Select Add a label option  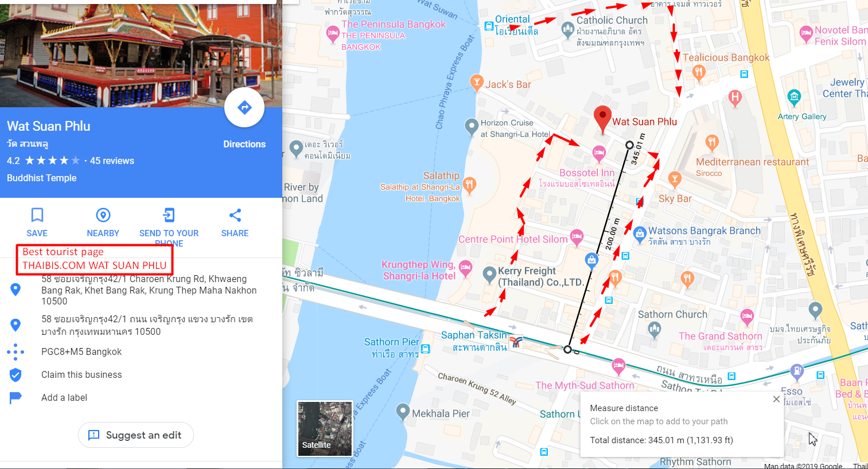[64, 397]
